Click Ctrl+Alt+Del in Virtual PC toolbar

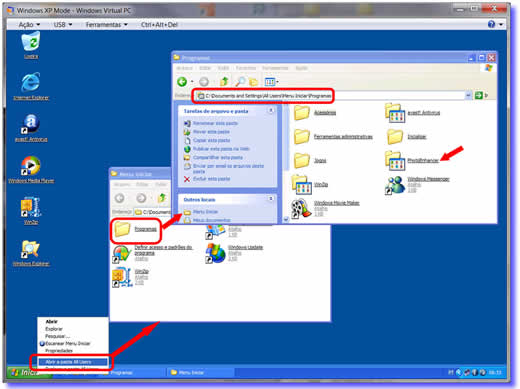pyautogui.click(x=159, y=24)
